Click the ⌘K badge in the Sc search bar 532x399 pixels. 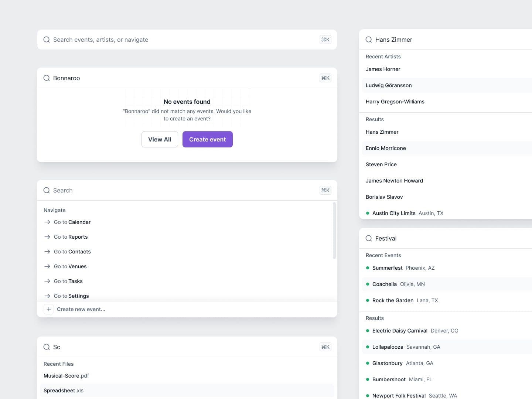click(x=325, y=347)
